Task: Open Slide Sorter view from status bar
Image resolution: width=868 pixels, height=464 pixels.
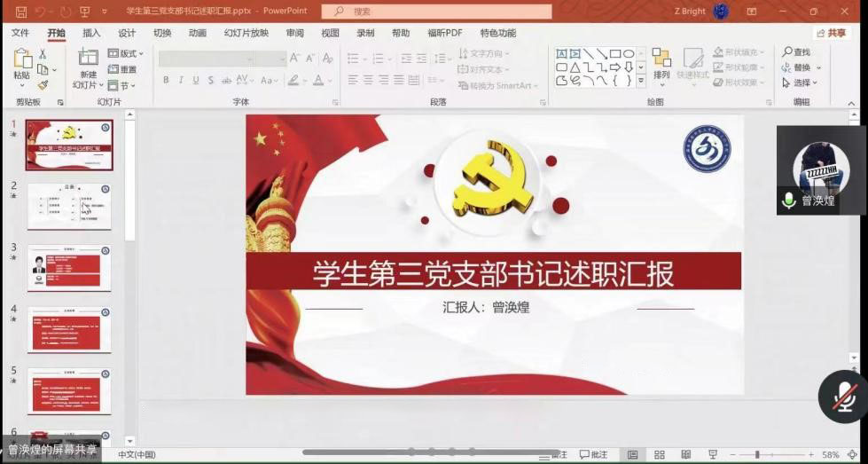Action: [659, 454]
